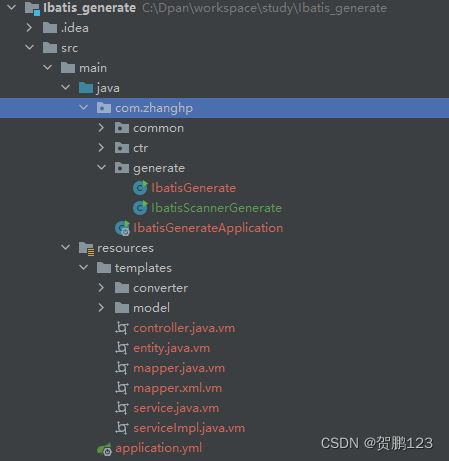
Task: Click the serviceImpl.java.vm file icon
Action: click(x=122, y=428)
